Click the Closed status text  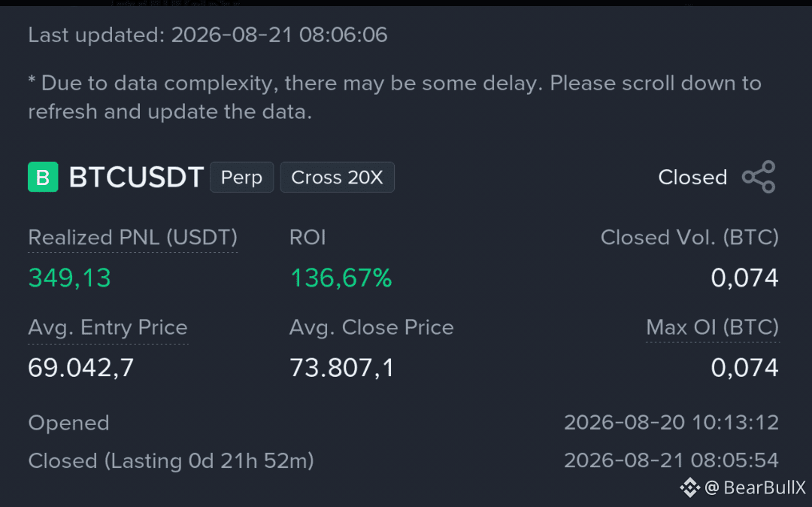tap(692, 177)
